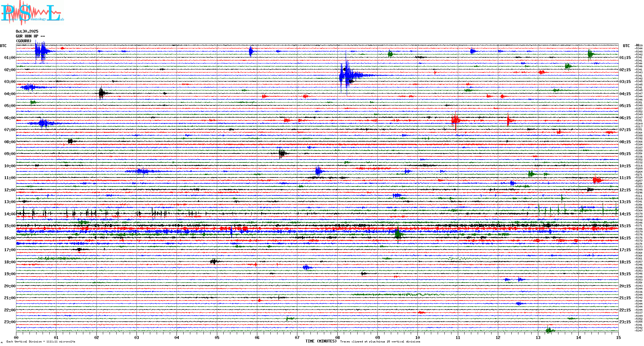Click the right UTC axis label
This screenshot has width=644, height=346.
pos(626,46)
